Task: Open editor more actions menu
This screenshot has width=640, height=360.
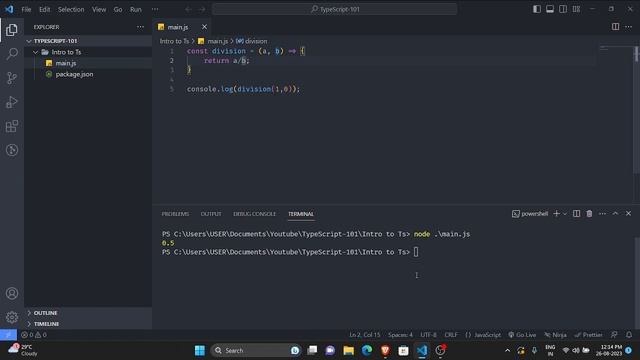Action: pyautogui.click(x=628, y=27)
